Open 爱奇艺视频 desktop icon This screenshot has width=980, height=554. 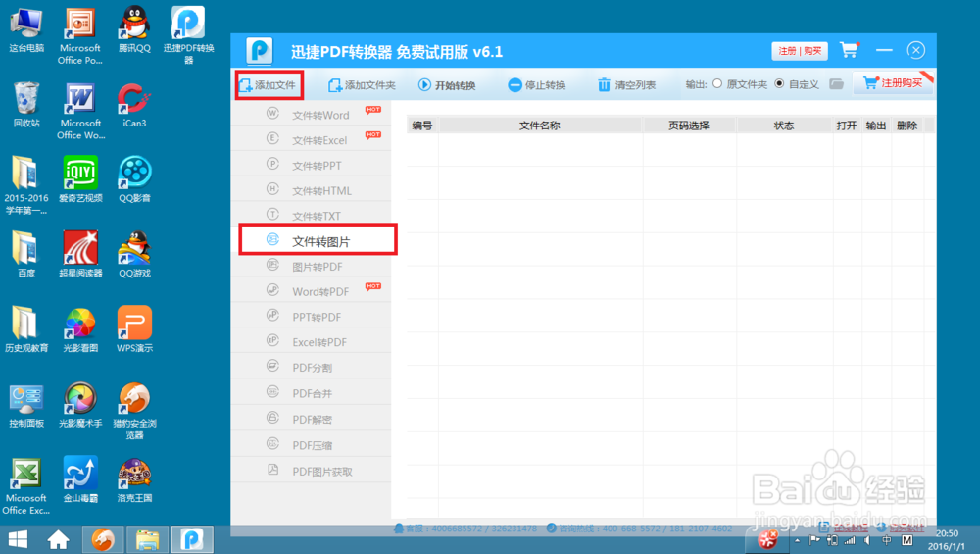click(x=80, y=179)
